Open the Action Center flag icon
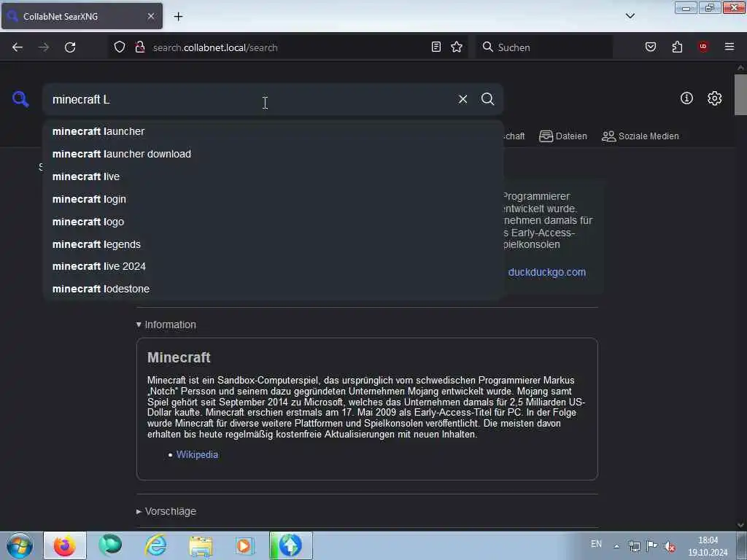This screenshot has height=560, width=747. coord(651,545)
